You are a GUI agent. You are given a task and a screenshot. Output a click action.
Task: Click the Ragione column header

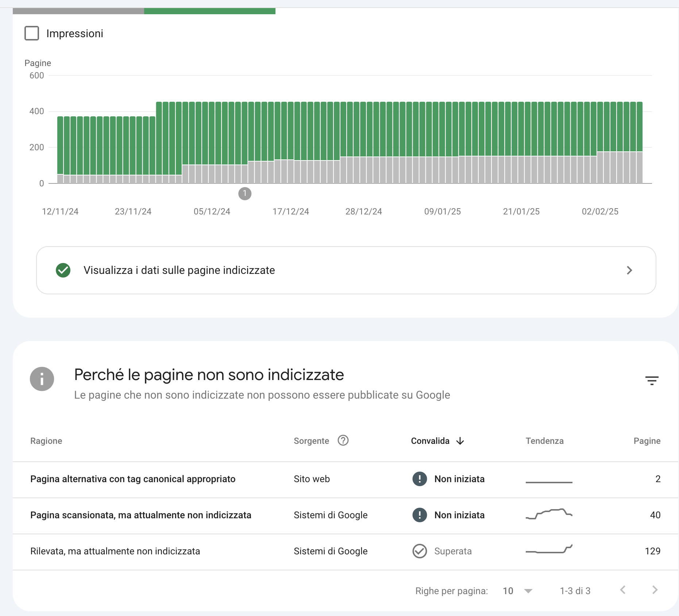[x=46, y=441]
